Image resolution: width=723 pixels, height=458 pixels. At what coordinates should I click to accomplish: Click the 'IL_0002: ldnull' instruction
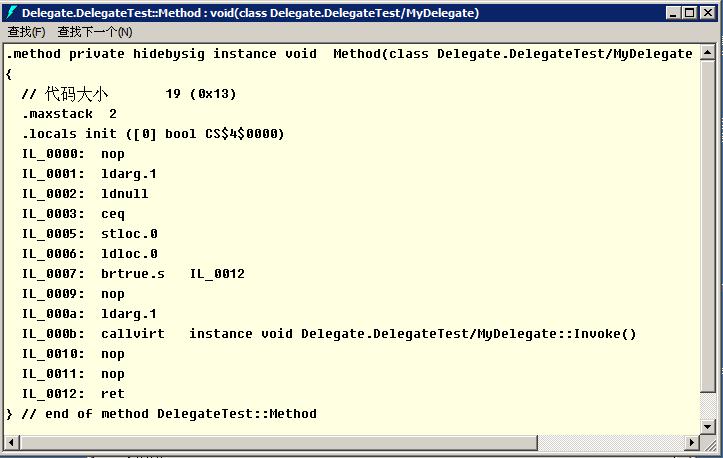pyautogui.click(x=85, y=194)
